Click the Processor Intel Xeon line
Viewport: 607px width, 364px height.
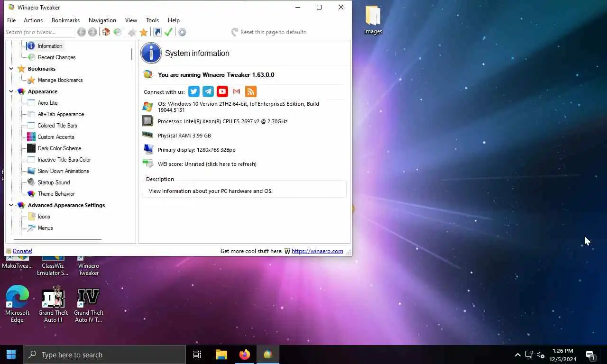(x=222, y=121)
